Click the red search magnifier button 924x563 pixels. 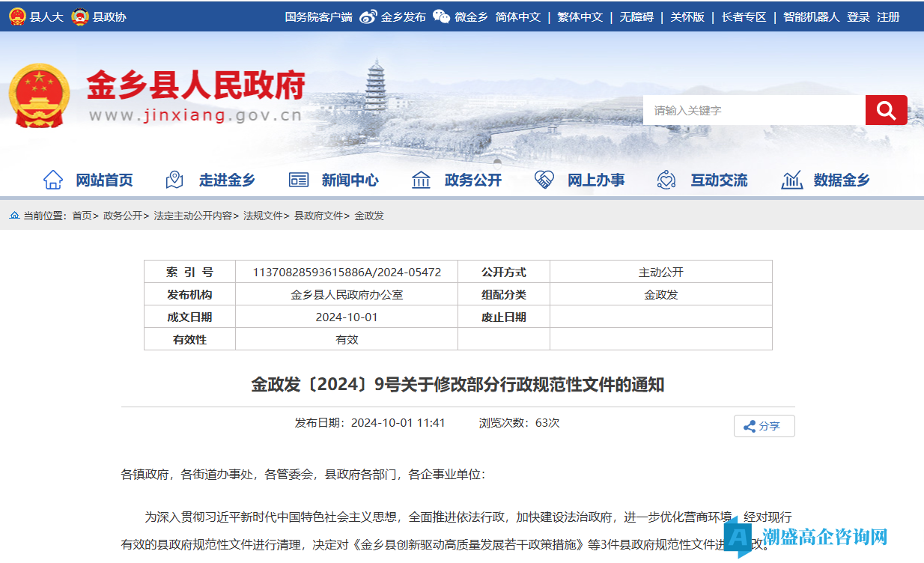click(886, 110)
